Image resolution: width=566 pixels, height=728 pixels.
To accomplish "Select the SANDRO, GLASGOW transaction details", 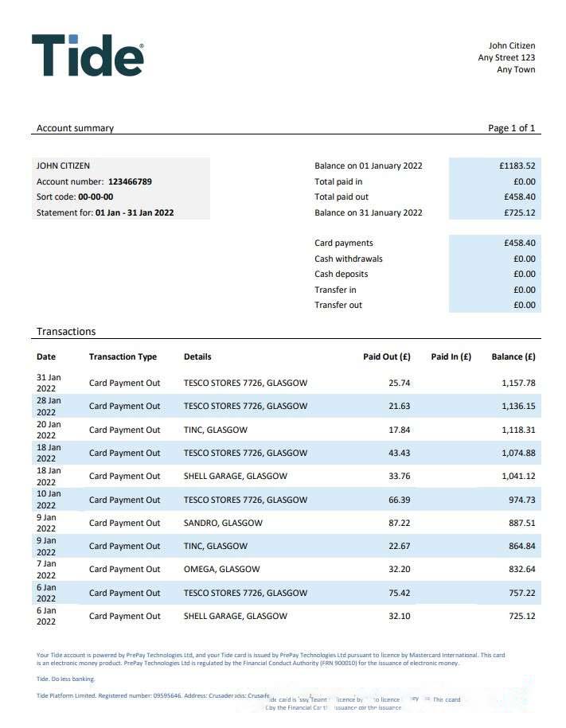I will [x=223, y=523].
